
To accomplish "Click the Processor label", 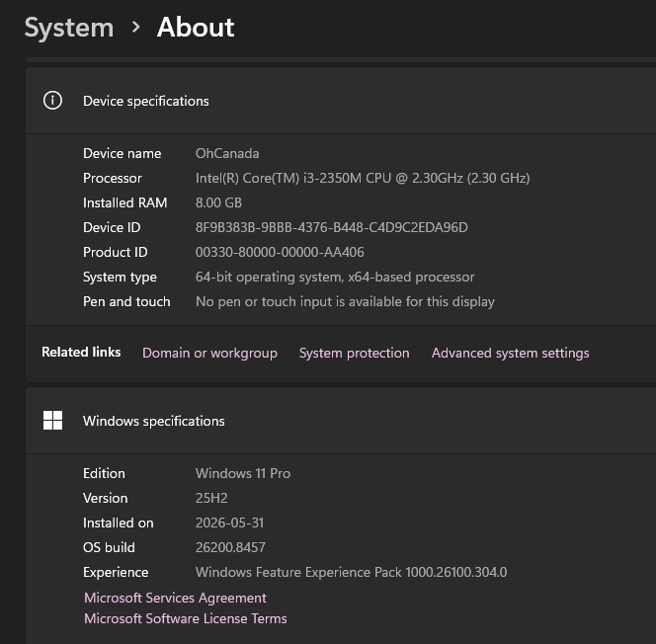I will click(112, 178).
